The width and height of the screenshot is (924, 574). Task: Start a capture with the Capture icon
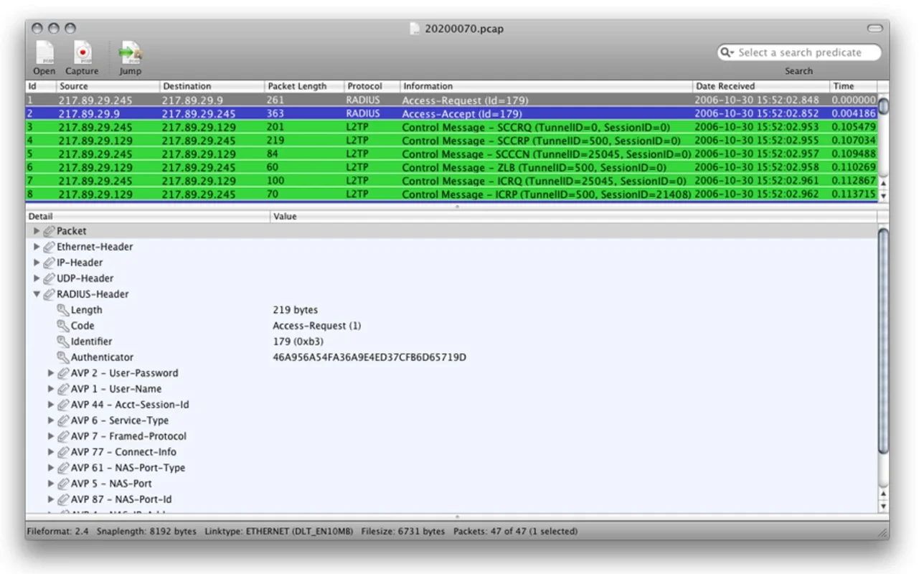(x=82, y=53)
